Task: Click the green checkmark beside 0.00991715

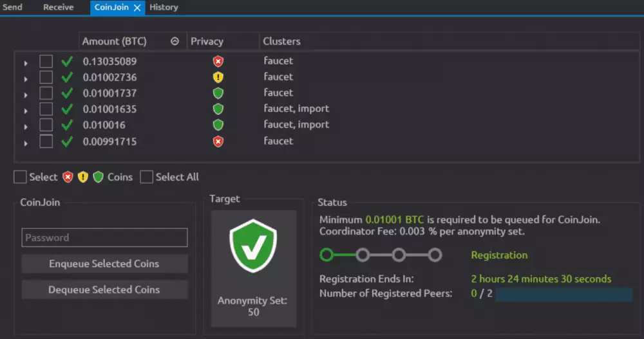Action: (67, 142)
